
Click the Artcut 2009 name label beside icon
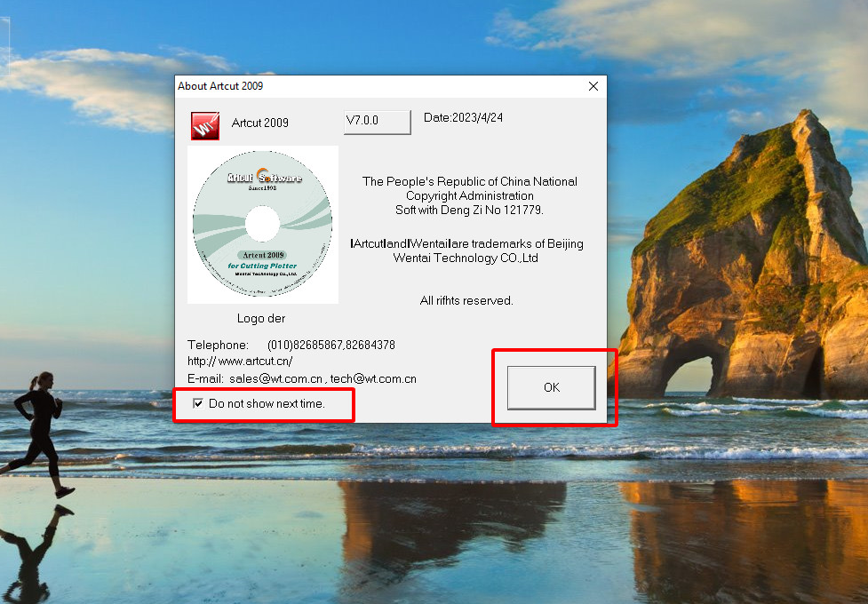[x=260, y=123]
